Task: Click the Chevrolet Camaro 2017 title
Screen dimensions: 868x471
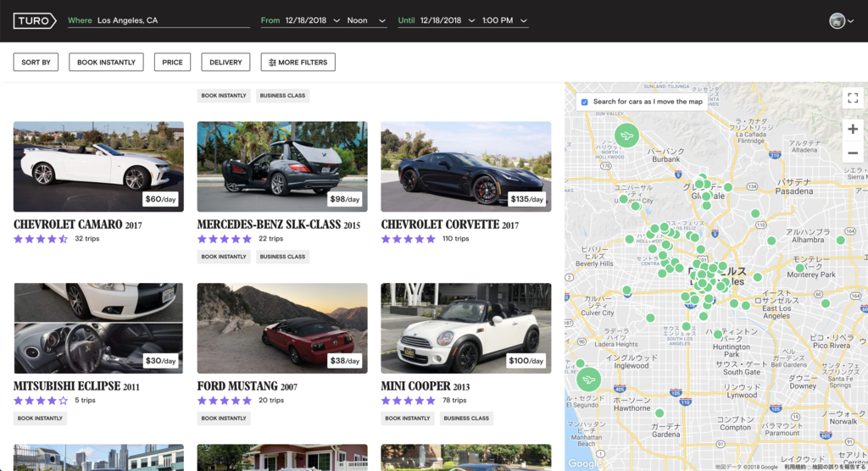Action: click(x=77, y=224)
